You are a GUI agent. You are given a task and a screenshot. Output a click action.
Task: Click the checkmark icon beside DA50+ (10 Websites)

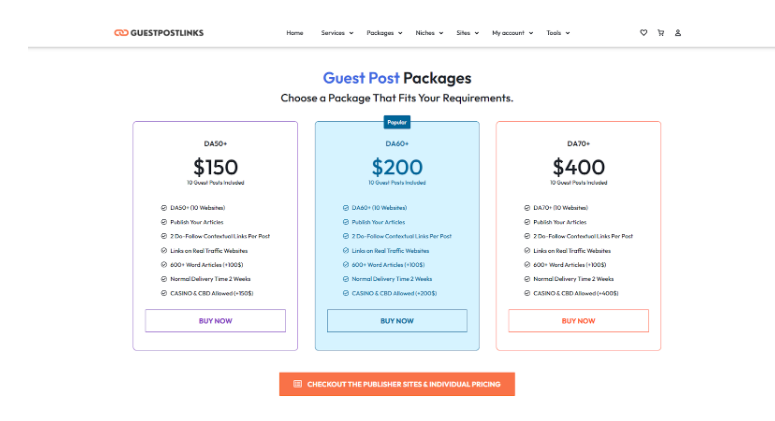[x=164, y=208]
